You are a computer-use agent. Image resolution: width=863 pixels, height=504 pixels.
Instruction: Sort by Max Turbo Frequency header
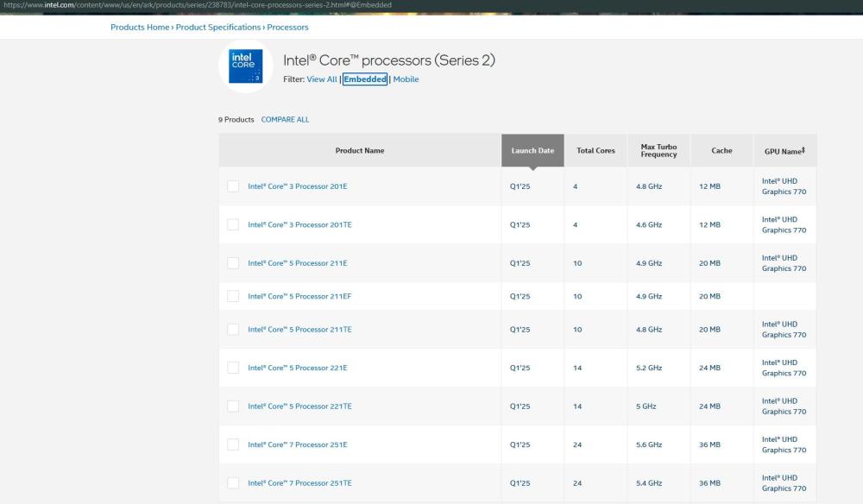(x=658, y=150)
